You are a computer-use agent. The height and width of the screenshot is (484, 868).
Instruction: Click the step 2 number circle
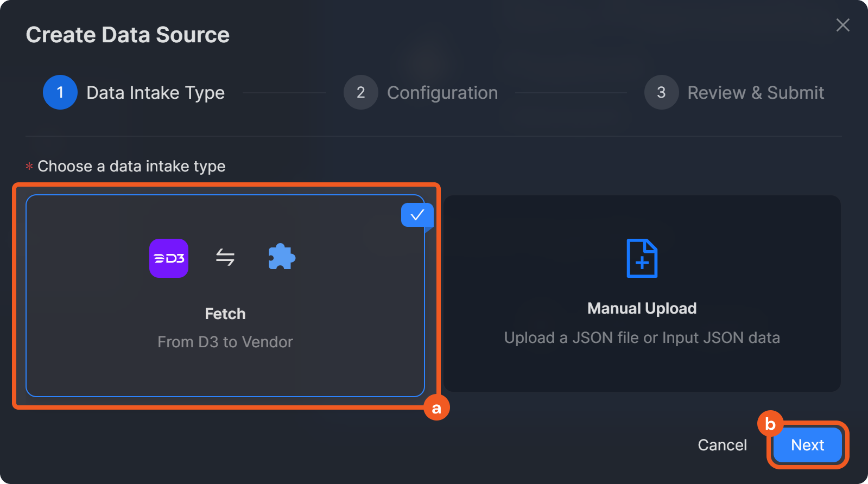tap(361, 92)
